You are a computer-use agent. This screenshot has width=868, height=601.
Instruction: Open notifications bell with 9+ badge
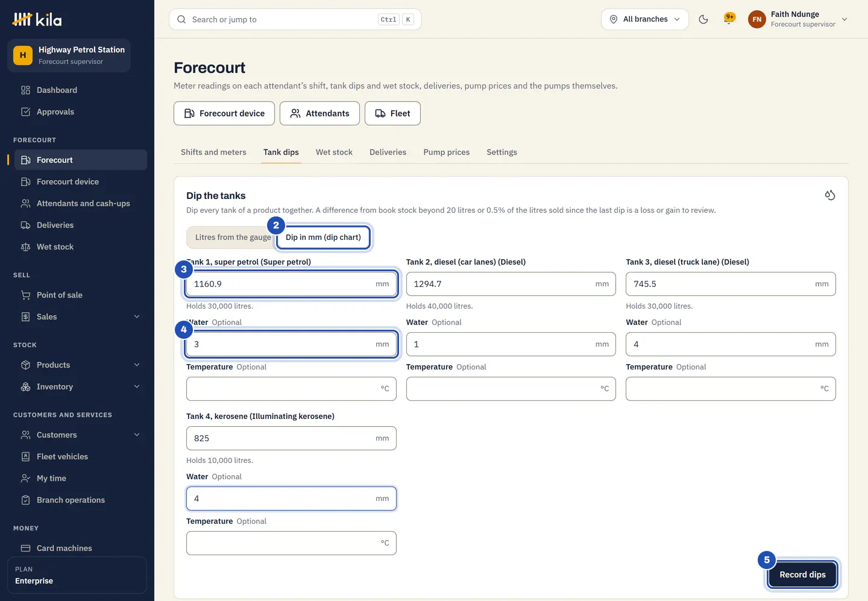pos(729,19)
